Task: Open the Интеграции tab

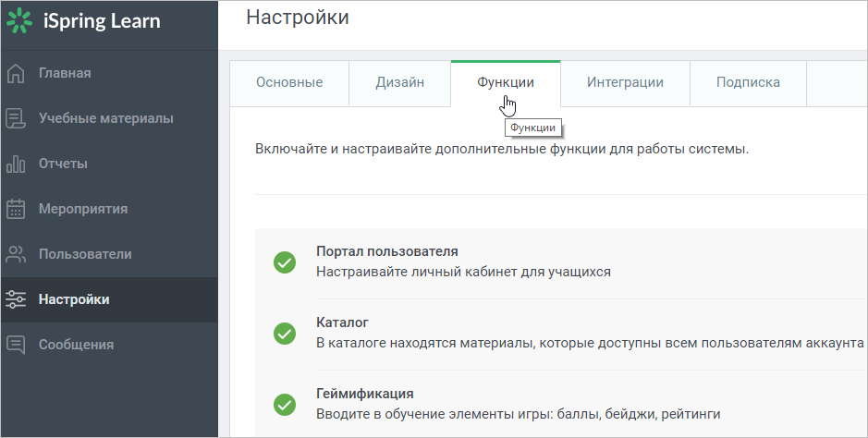Action: tap(625, 83)
